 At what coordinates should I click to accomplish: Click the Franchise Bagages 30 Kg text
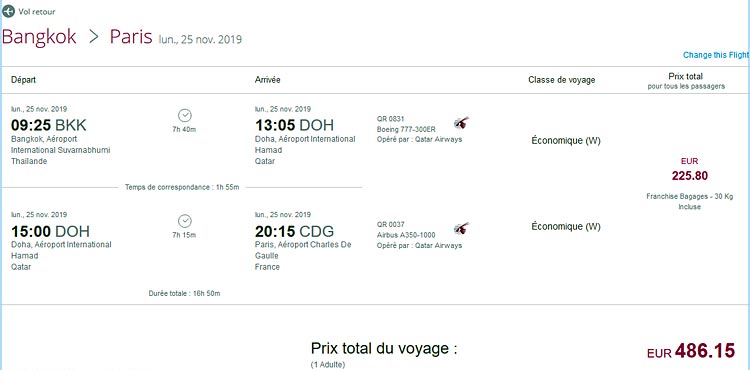pyautogui.click(x=689, y=201)
